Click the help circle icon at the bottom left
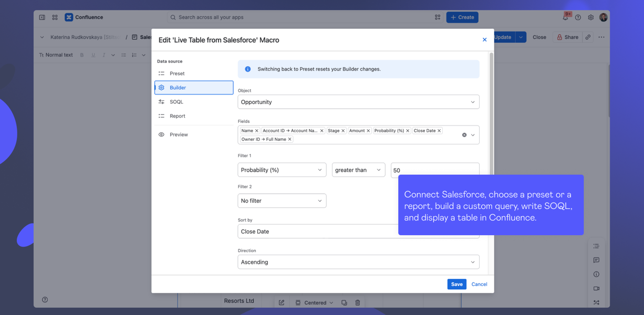 45,300
